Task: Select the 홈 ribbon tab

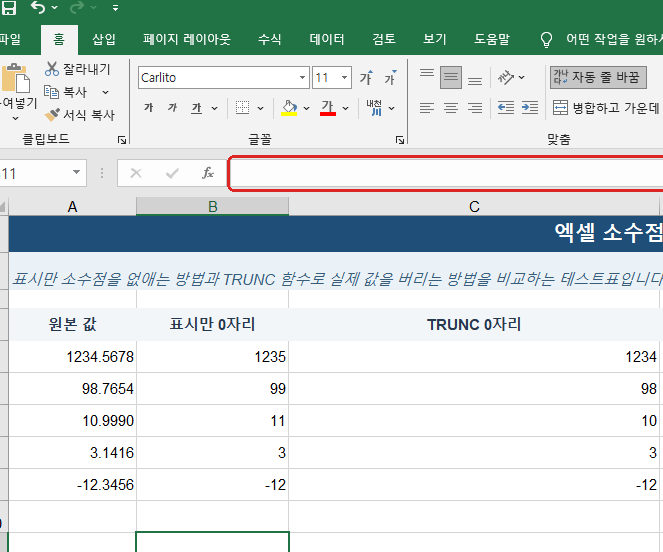Action: (59, 39)
